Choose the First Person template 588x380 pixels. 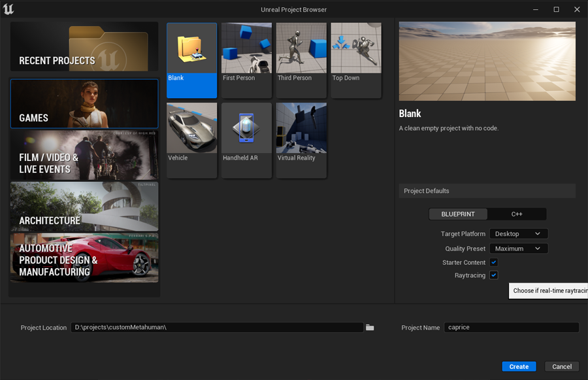point(246,60)
